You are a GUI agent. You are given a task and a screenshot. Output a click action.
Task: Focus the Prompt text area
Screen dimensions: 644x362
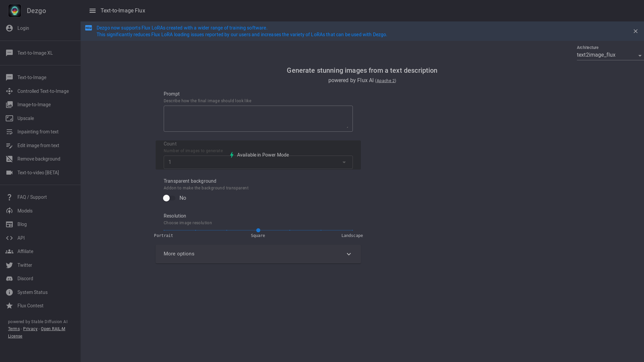[258, 119]
